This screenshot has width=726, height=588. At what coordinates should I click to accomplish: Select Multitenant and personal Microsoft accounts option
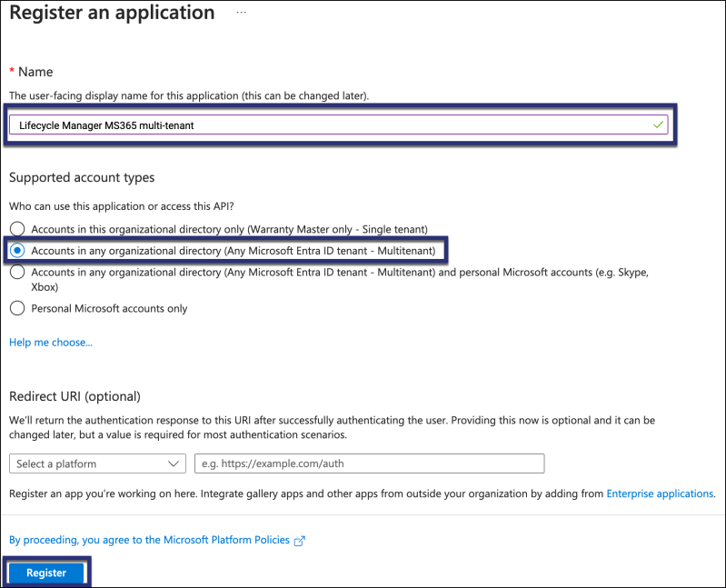point(17,272)
